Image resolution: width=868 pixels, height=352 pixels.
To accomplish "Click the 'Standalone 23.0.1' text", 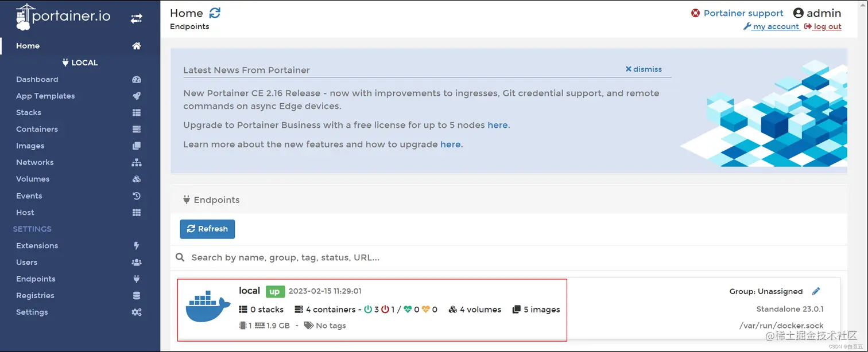I will coord(790,310).
